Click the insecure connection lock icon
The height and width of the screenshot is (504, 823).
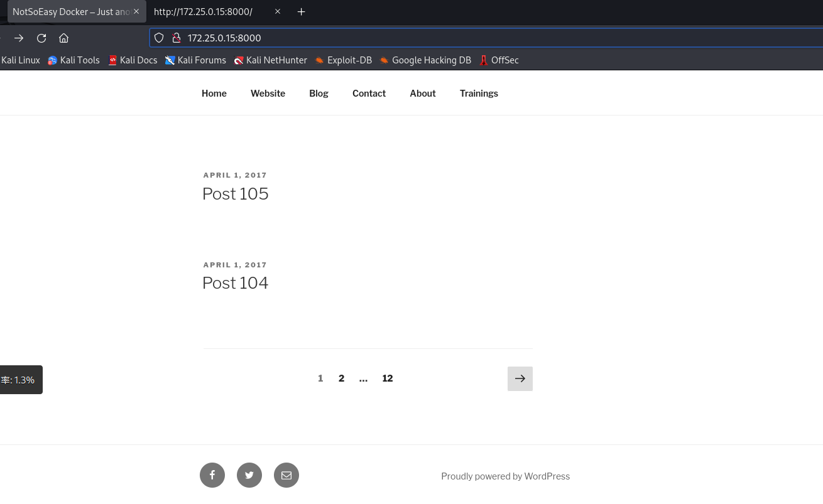click(x=177, y=38)
